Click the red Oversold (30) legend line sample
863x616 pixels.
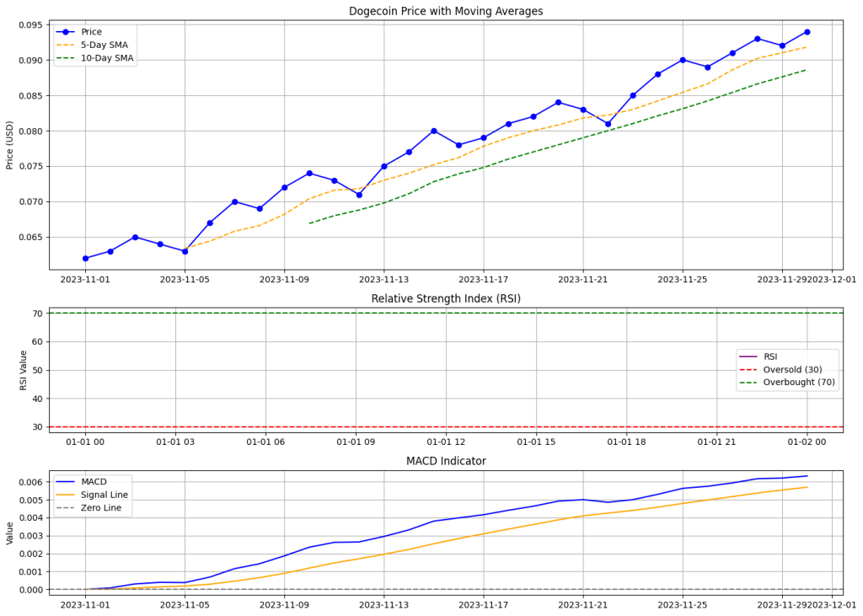(x=748, y=370)
